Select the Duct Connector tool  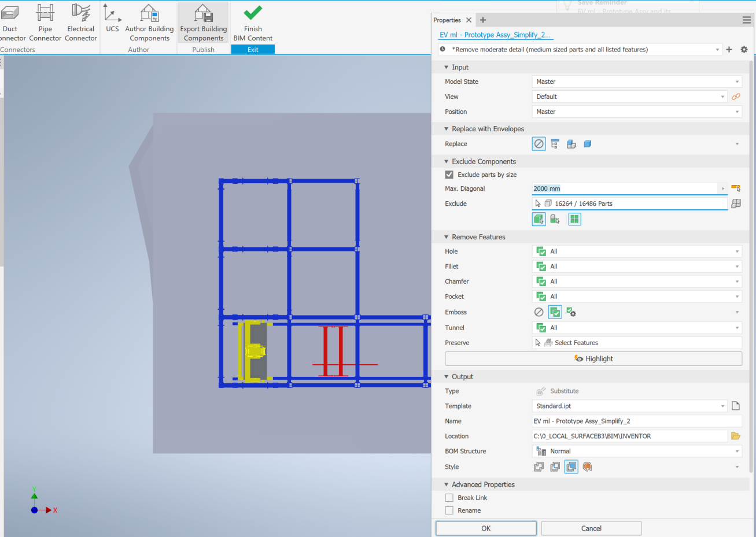pyautogui.click(x=10, y=22)
